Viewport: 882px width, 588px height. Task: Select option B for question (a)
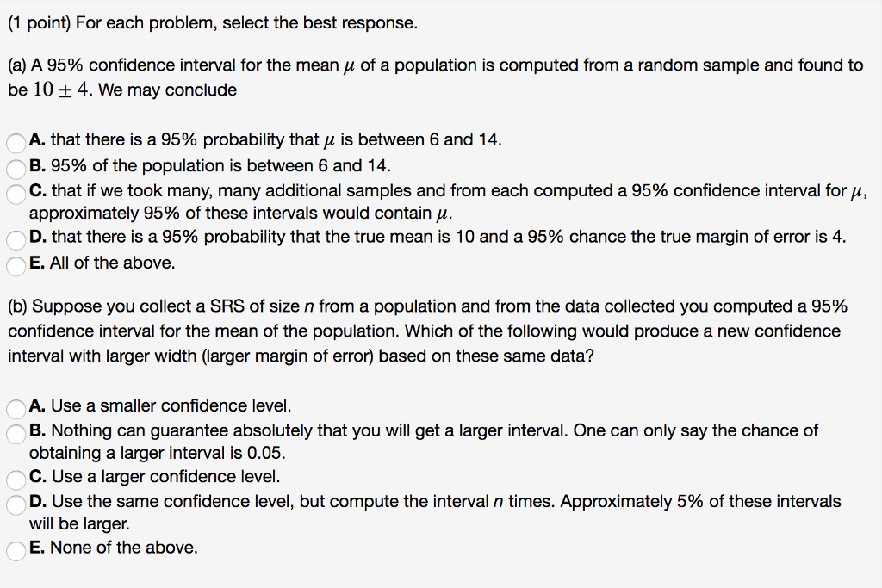coord(14,166)
